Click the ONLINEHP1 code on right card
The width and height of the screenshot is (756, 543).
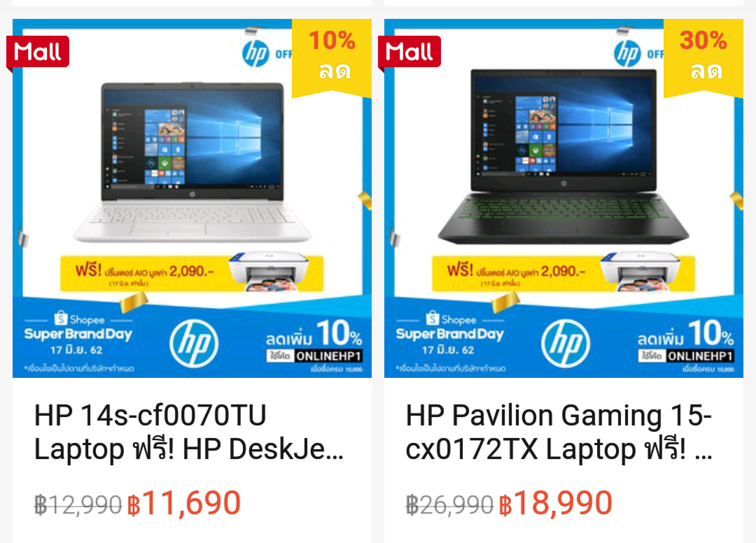point(700,356)
